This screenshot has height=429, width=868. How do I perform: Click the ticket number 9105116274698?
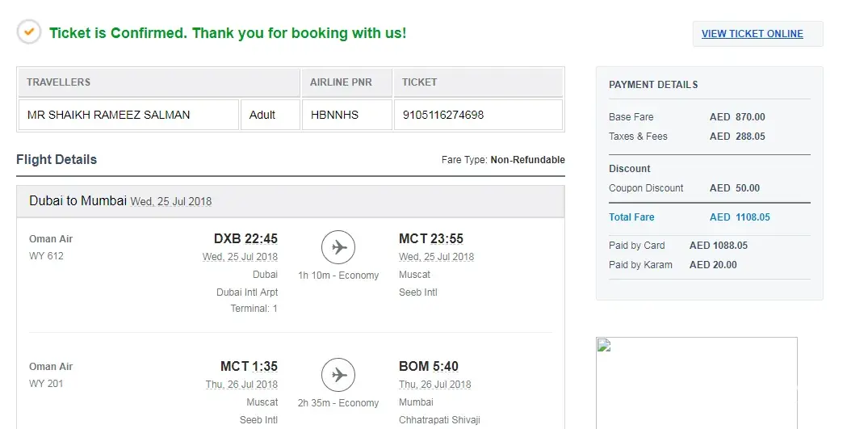[x=443, y=115]
